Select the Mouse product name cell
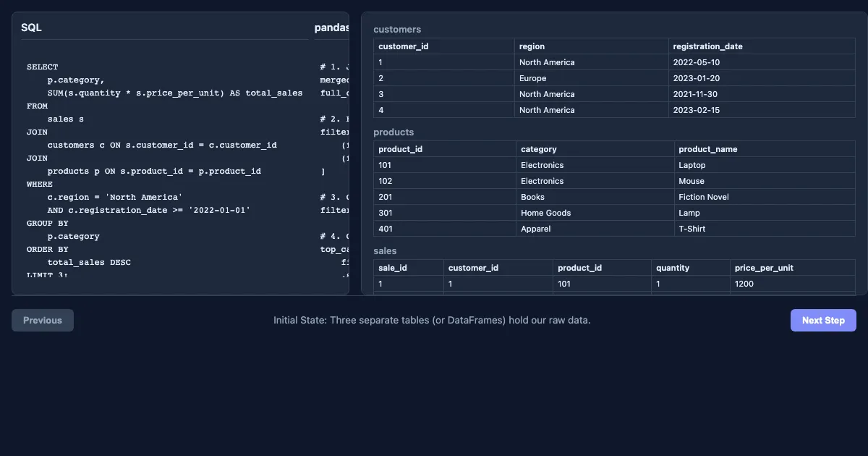This screenshot has height=456, width=868. pos(765,181)
